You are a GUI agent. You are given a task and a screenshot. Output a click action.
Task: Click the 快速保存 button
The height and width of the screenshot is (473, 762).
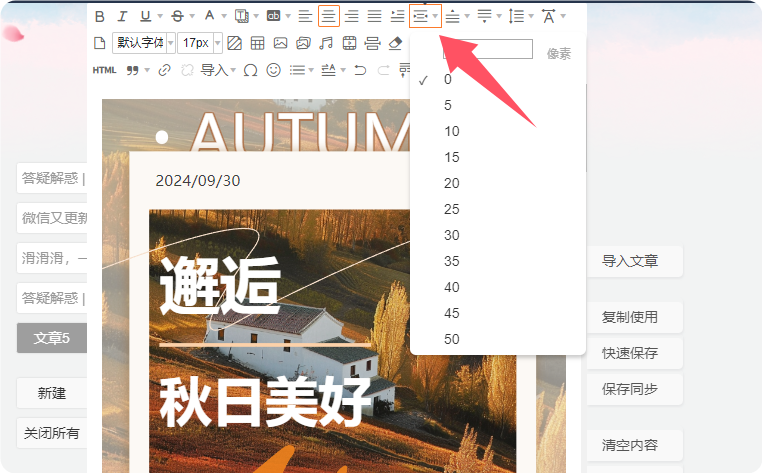634,353
